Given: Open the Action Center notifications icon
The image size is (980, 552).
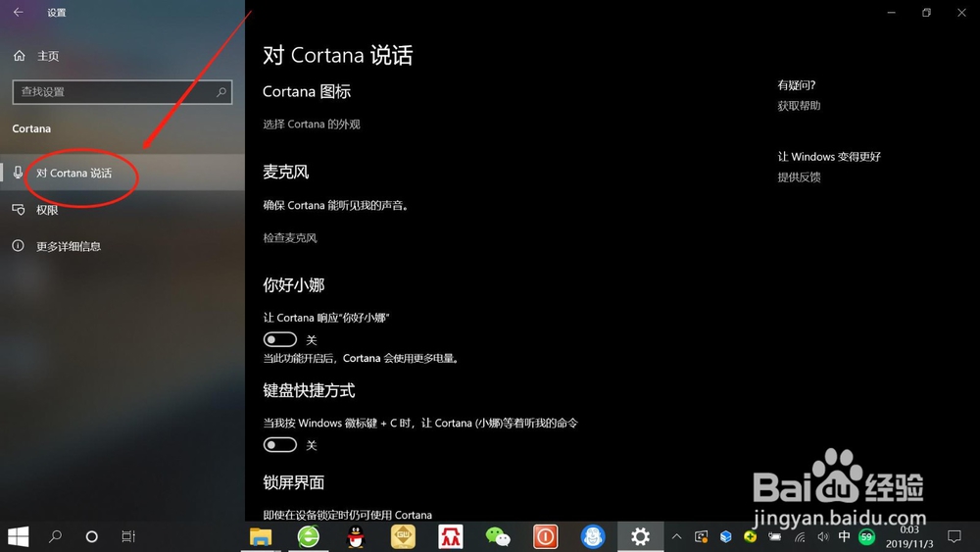Looking at the screenshot, I should point(954,536).
